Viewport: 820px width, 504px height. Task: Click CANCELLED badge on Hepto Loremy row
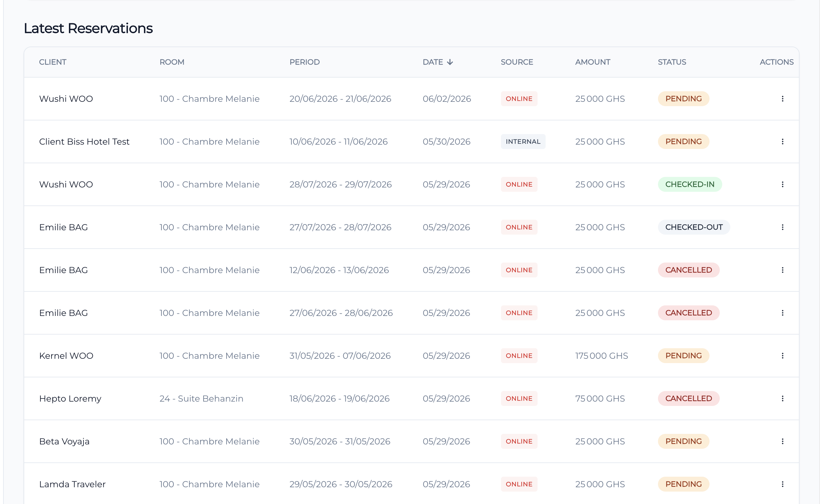[688, 399]
